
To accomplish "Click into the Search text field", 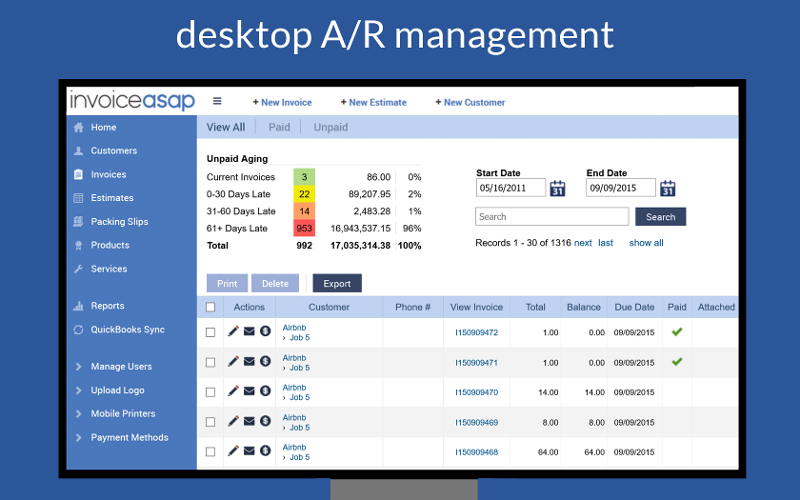I will (x=551, y=217).
